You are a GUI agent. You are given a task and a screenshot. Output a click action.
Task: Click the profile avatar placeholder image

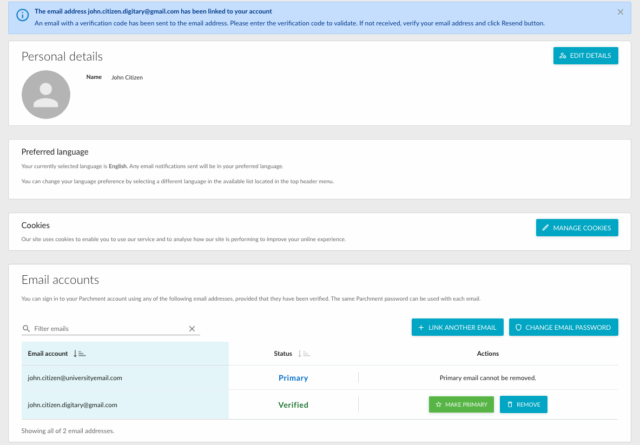click(x=46, y=94)
